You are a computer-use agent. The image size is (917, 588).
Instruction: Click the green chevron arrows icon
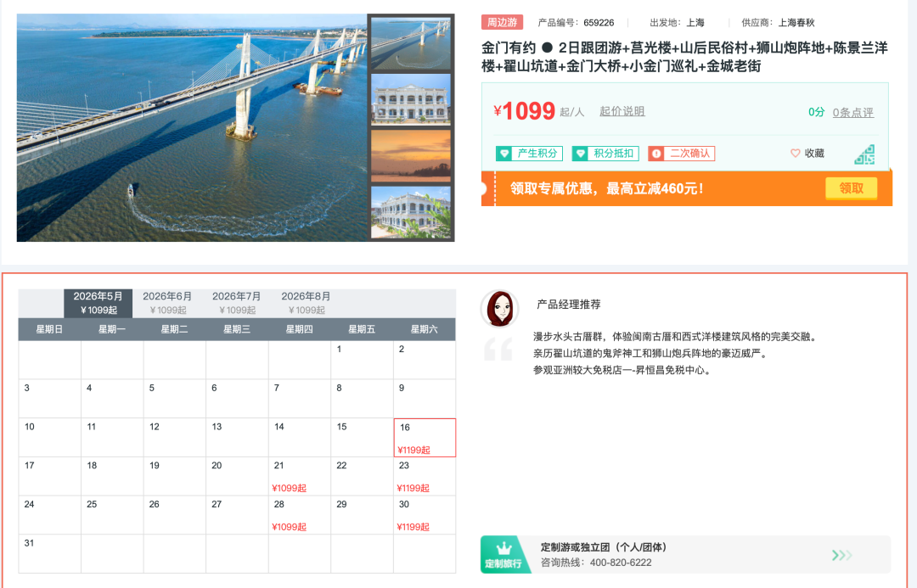[x=841, y=555]
